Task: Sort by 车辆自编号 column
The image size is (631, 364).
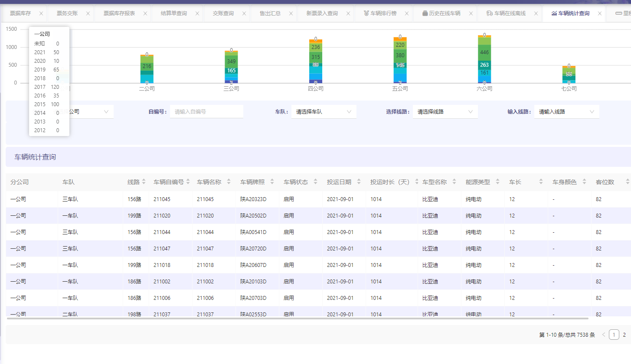Action: 188,182
